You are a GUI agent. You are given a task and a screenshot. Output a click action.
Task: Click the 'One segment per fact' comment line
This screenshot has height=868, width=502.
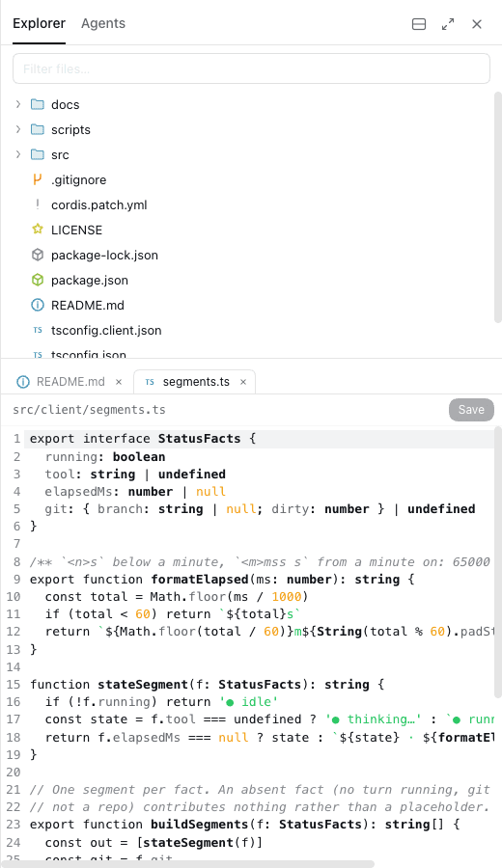tap(260, 789)
